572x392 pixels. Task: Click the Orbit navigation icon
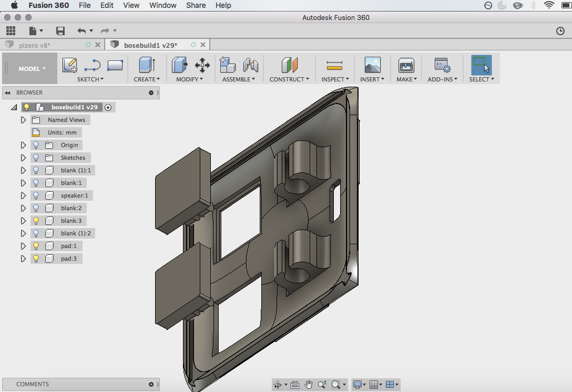click(278, 385)
